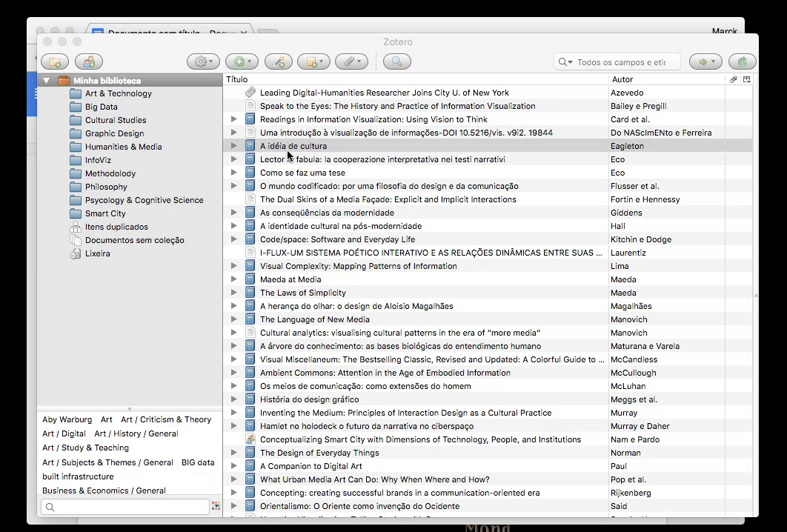
Task: Expand the A idéia de cultura item
Action: click(x=234, y=145)
